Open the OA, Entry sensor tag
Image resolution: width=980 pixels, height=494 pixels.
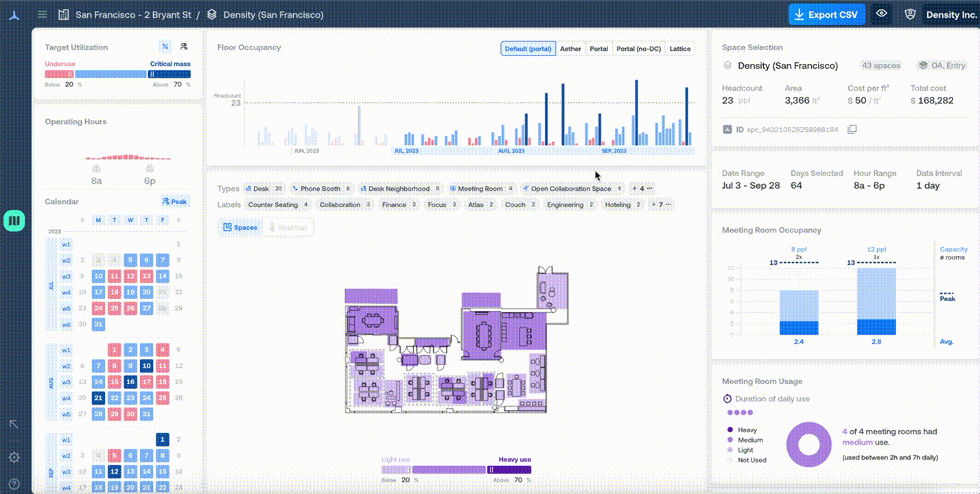tap(942, 66)
